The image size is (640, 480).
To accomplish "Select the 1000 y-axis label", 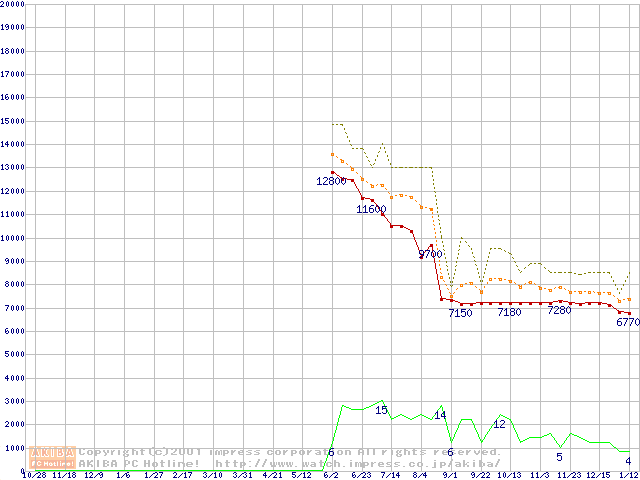I will click(x=15, y=449).
